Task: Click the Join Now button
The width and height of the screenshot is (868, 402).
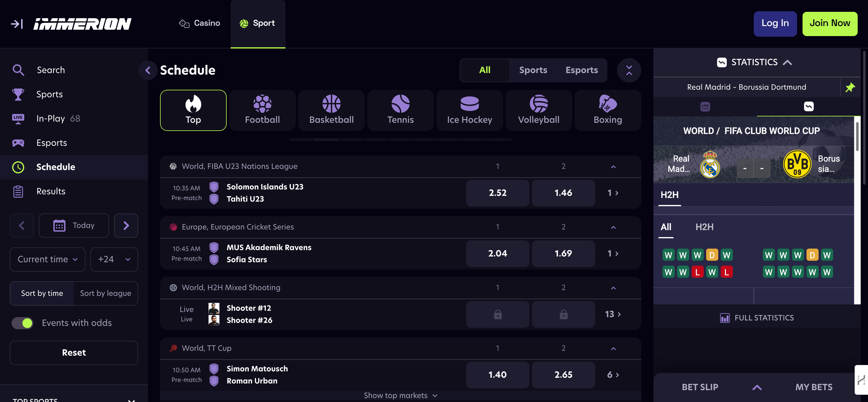Action: 830,24
